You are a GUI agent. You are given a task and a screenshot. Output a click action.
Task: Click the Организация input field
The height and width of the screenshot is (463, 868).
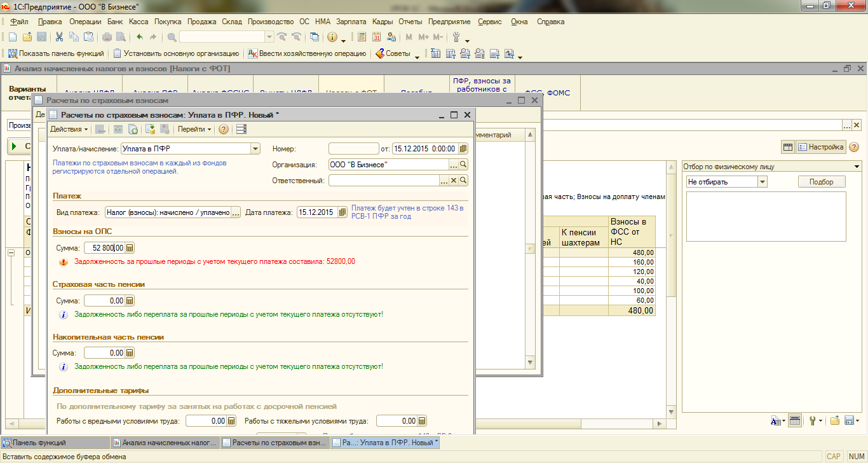388,165
